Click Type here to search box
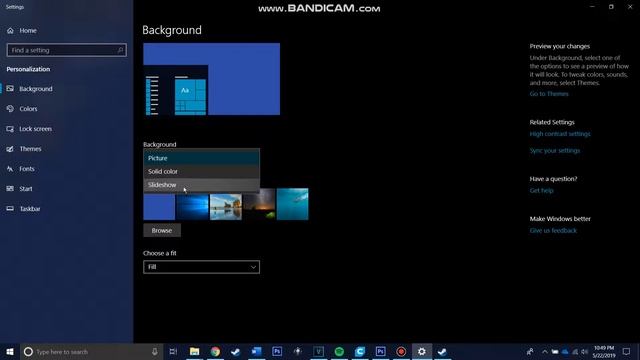The height and width of the screenshot is (360, 640). [x=92, y=351]
